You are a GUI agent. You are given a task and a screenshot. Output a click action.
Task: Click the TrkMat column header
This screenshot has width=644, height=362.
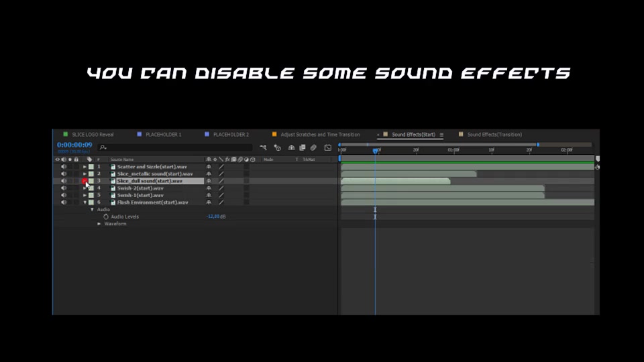click(x=309, y=160)
